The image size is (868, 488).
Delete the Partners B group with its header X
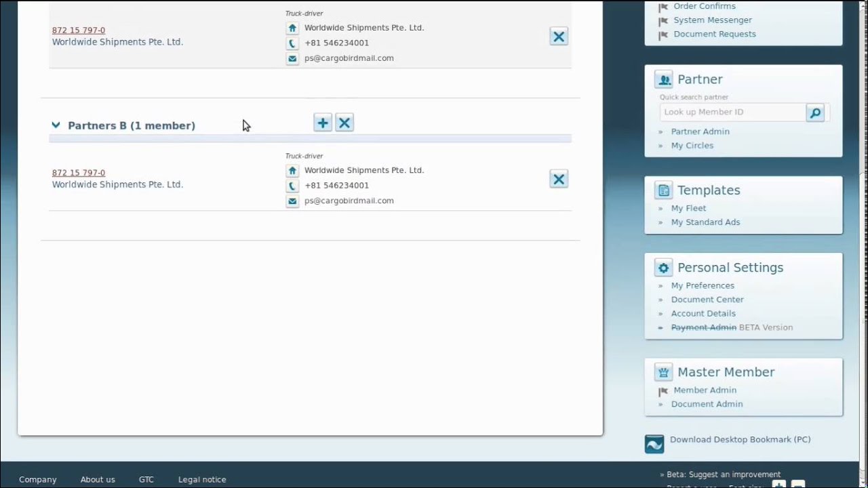[344, 123]
